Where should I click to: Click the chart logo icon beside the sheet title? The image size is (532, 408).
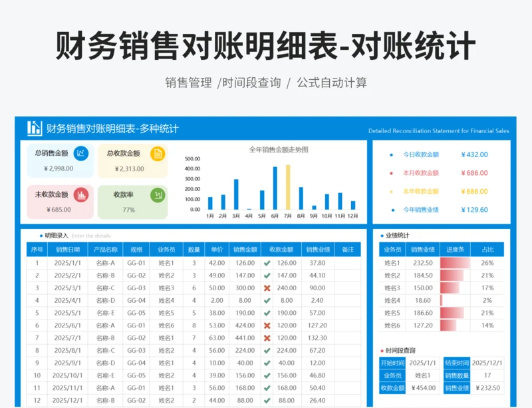[x=35, y=128]
